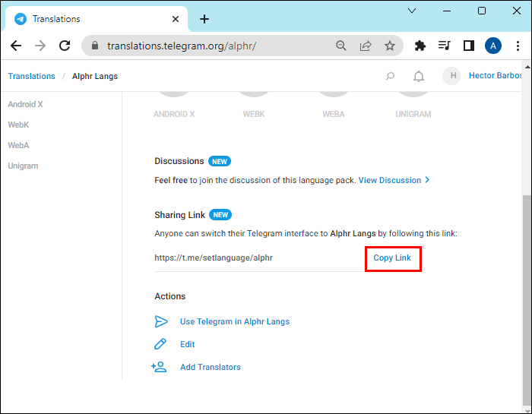
Task: Click the search magnifier in Translations header
Action: coord(390,76)
